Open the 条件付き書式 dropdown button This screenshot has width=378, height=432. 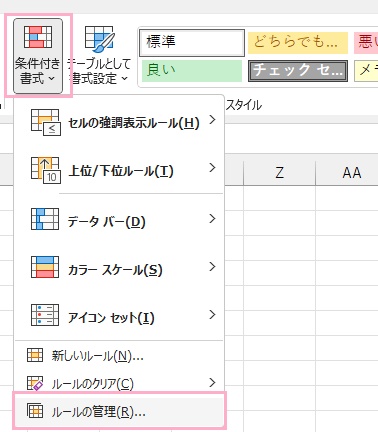[38, 56]
